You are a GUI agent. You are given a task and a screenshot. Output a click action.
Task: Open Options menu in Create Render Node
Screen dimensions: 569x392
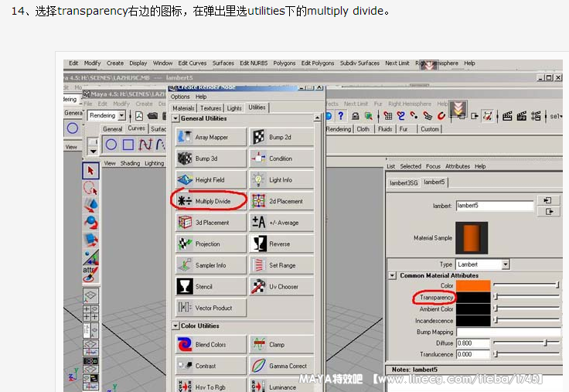coord(180,97)
